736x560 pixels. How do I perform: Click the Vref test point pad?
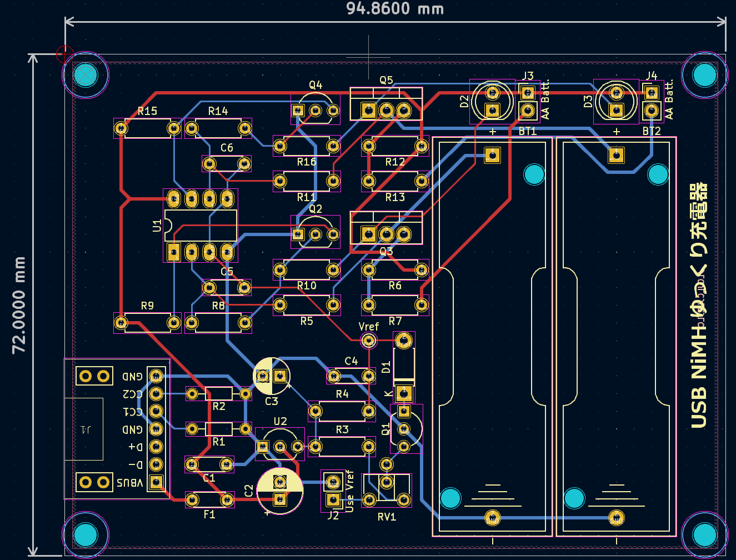tap(368, 341)
